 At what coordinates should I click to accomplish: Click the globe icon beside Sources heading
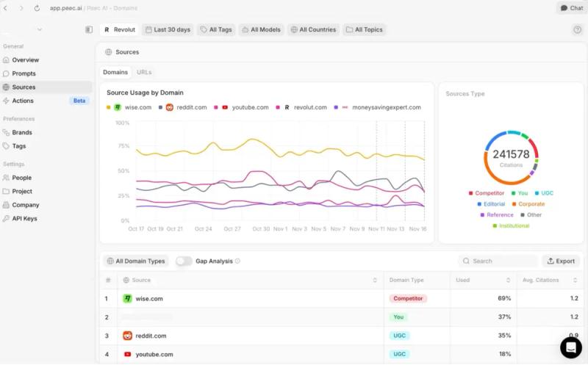(x=108, y=52)
